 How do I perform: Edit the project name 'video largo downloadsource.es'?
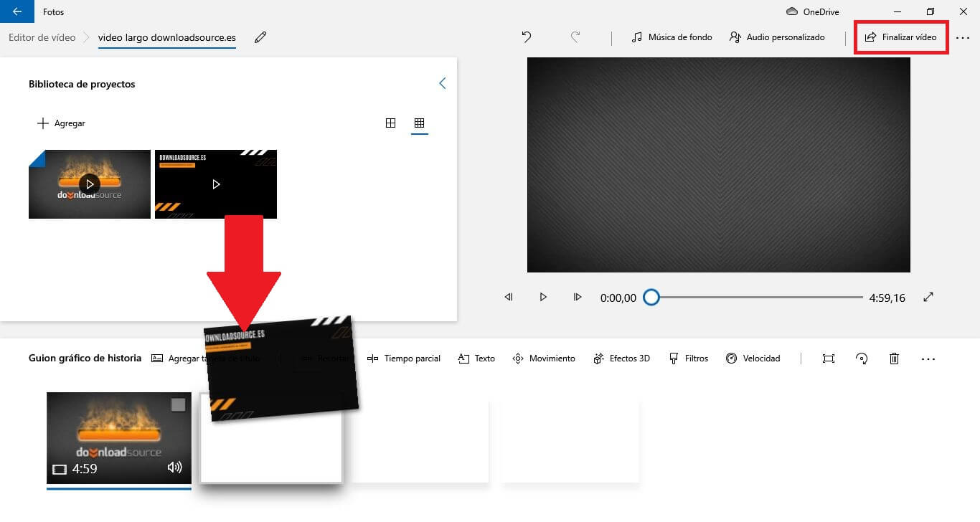click(x=167, y=37)
